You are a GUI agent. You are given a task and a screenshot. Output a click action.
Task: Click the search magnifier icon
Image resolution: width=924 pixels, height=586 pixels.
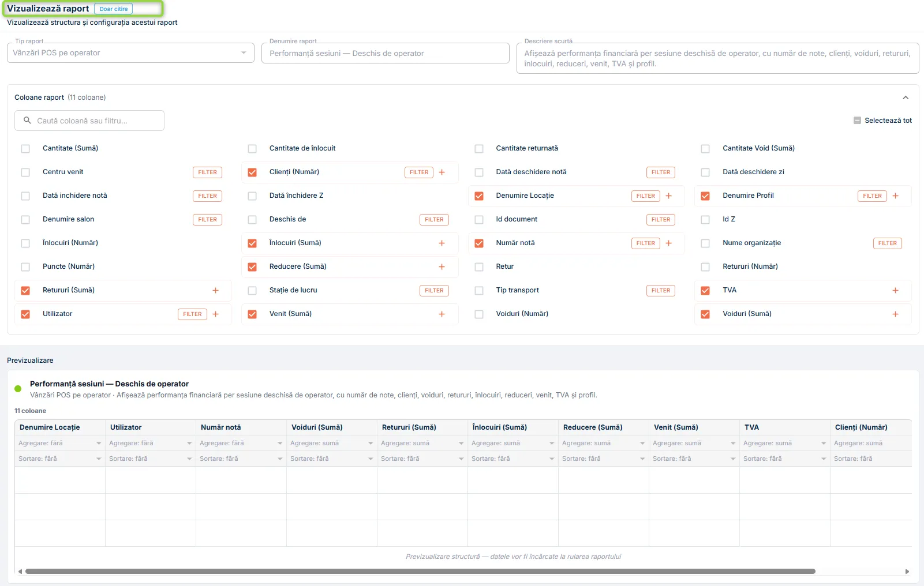(x=27, y=121)
